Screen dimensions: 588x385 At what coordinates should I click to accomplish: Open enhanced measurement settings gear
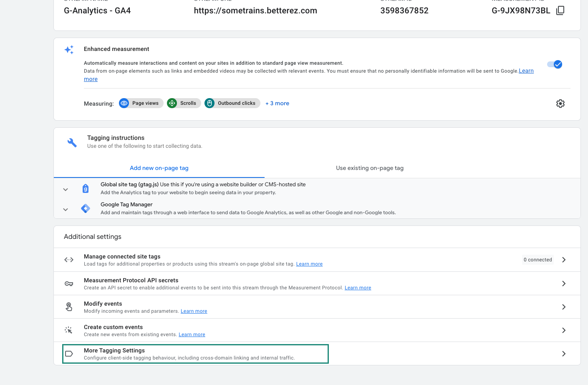560,104
